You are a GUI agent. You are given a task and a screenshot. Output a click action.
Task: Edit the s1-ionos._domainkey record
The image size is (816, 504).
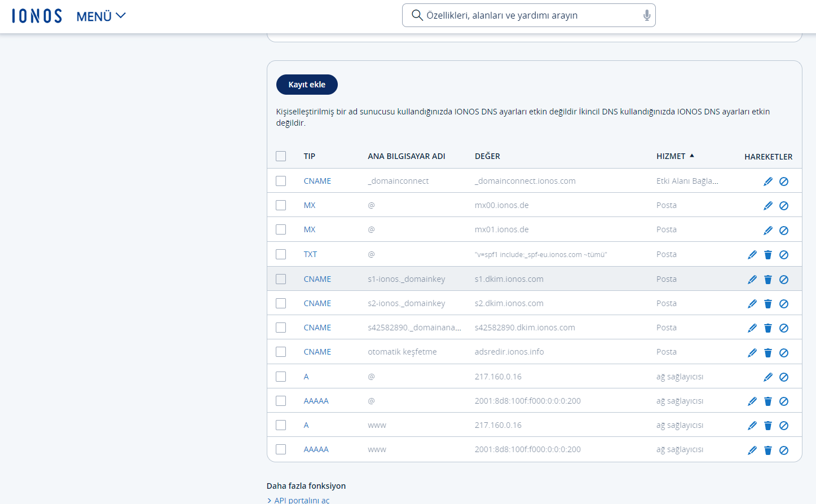(x=752, y=279)
